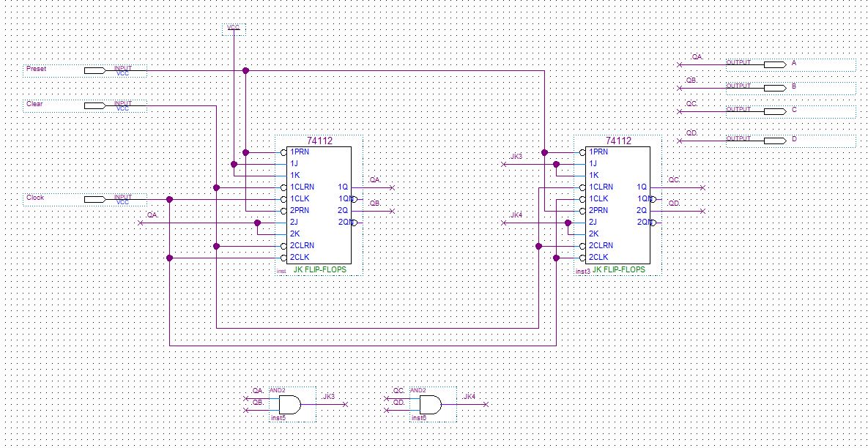Click the 2CLRN inverted input bubble on right 74112
The image size is (868, 448).
coord(581,245)
